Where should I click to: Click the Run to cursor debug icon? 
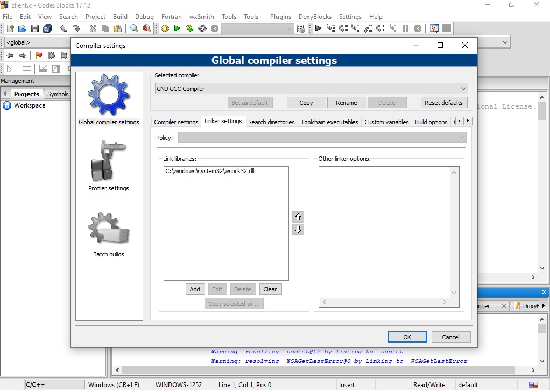click(x=331, y=28)
